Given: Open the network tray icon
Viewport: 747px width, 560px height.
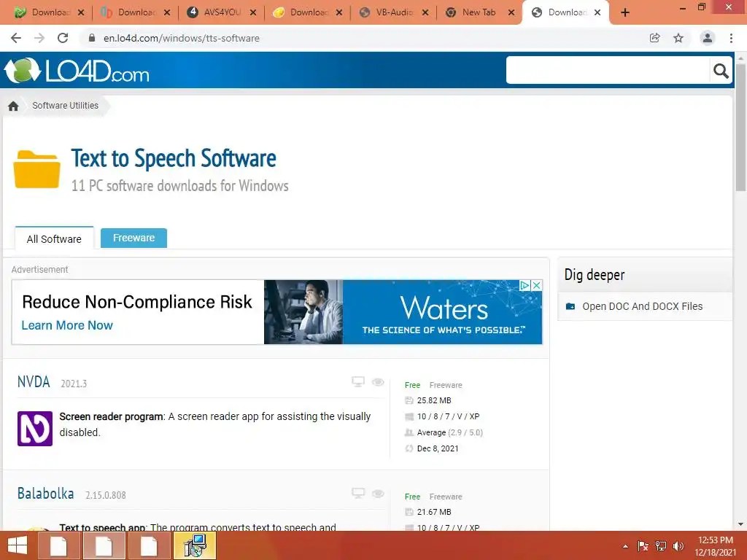Looking at the screenshot, I should tap(661, 546).
